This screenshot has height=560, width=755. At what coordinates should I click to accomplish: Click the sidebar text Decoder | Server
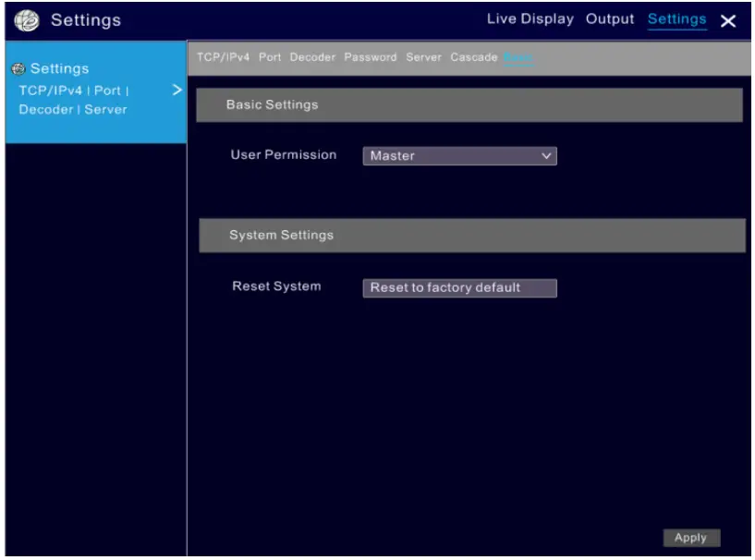pyautogui.click(x=73, y=110)
